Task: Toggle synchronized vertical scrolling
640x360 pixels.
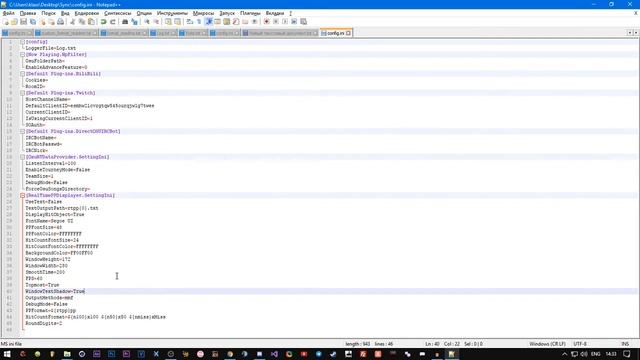Action: (168, 22)
